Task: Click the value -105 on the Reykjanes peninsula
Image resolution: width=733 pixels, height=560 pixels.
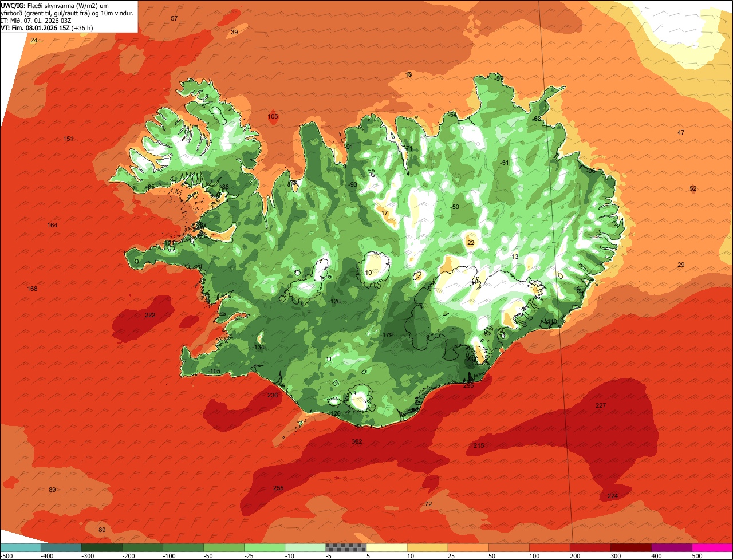Action: [x=214, y=372]
